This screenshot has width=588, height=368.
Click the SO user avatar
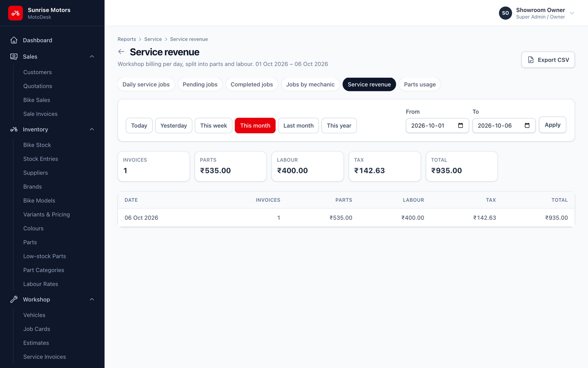(505, 13)
